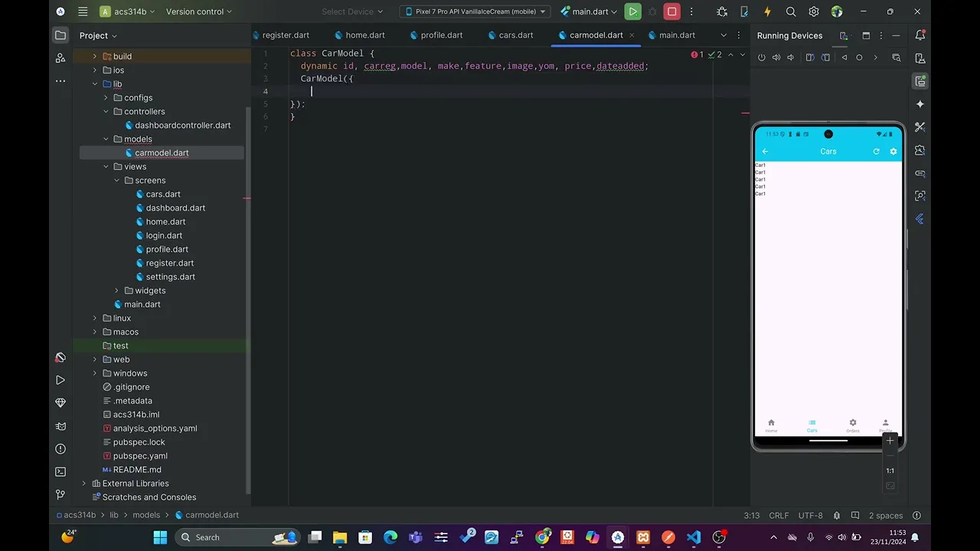This screenshot has width=980, height=551.
Task: Start debugging with the Debug icon
Action: point(652,11)
